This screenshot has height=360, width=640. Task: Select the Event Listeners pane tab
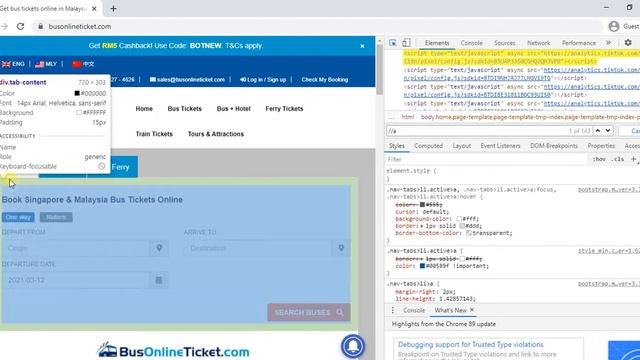500,146
